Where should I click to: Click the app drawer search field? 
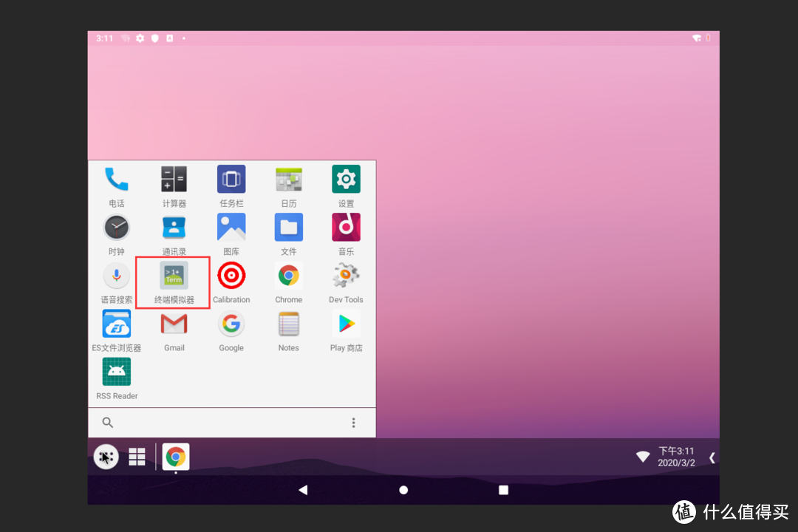pos(232,423)
